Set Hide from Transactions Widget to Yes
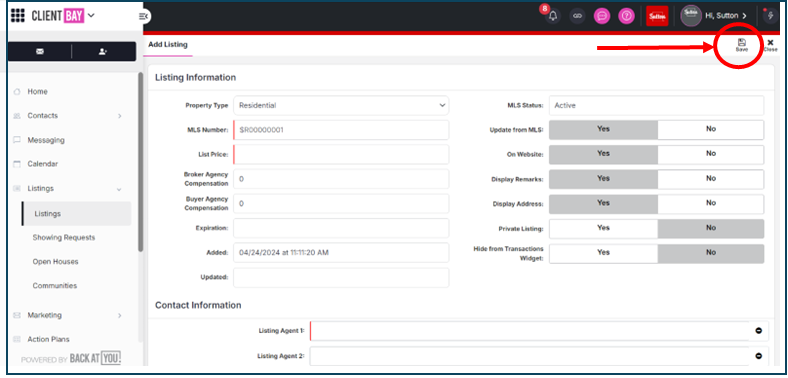Viewport: 788px width, 378px height. [x=603, y=253]
